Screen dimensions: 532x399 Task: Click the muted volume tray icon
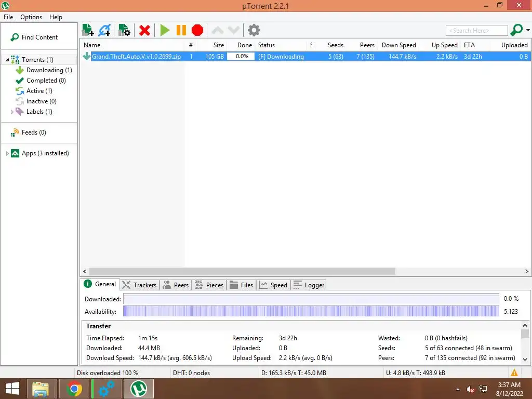(x=470, y=390)
